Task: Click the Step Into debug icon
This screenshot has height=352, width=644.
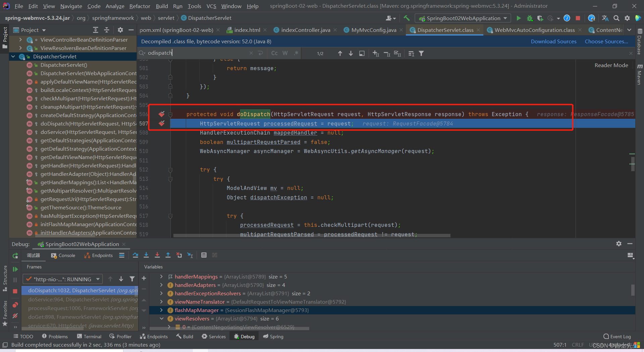Action: (x=146, y=255)
